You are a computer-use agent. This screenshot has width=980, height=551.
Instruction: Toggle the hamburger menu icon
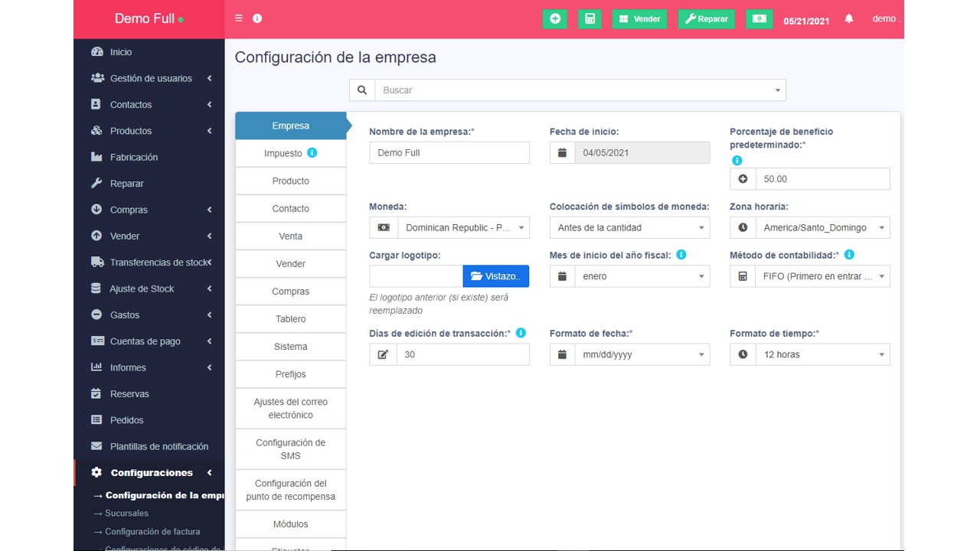[239, 18]
